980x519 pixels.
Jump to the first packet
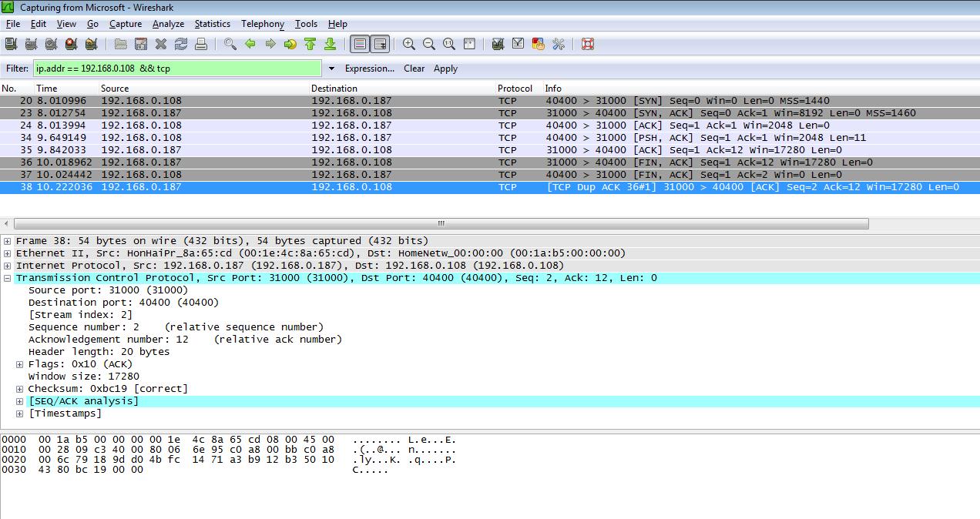tap(310, 44)
